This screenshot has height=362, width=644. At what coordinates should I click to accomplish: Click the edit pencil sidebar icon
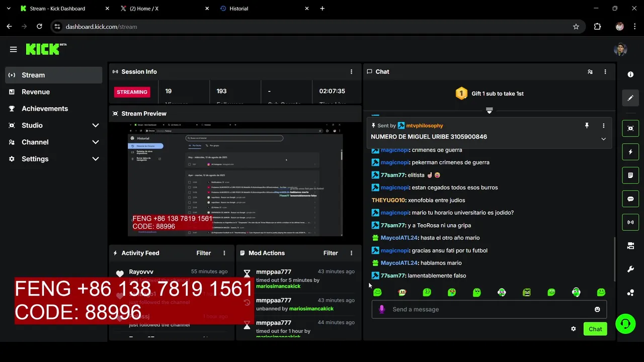(630, 98)
